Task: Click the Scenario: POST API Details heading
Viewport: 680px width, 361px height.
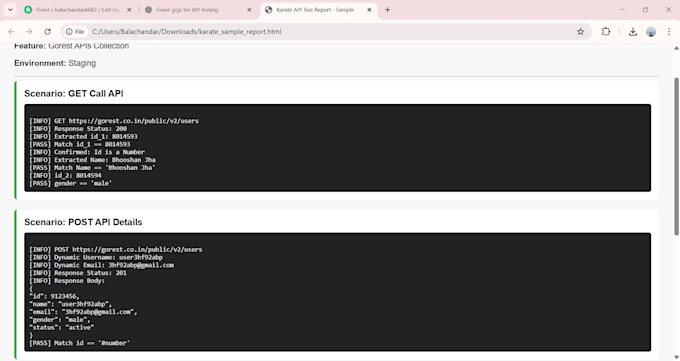Action: 83,222
